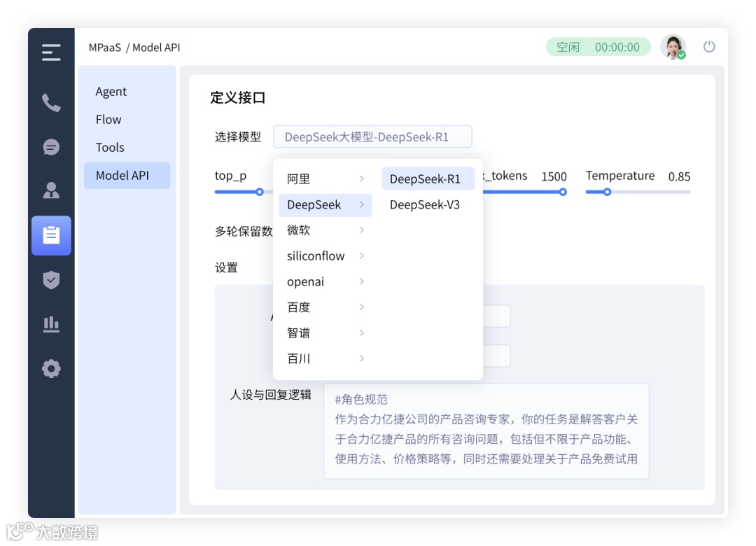Click the Model API breadcrumb

tap(156, 48)
